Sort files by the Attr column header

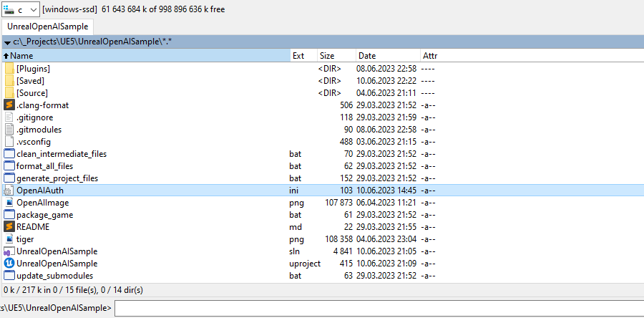(x=430, y=55)
